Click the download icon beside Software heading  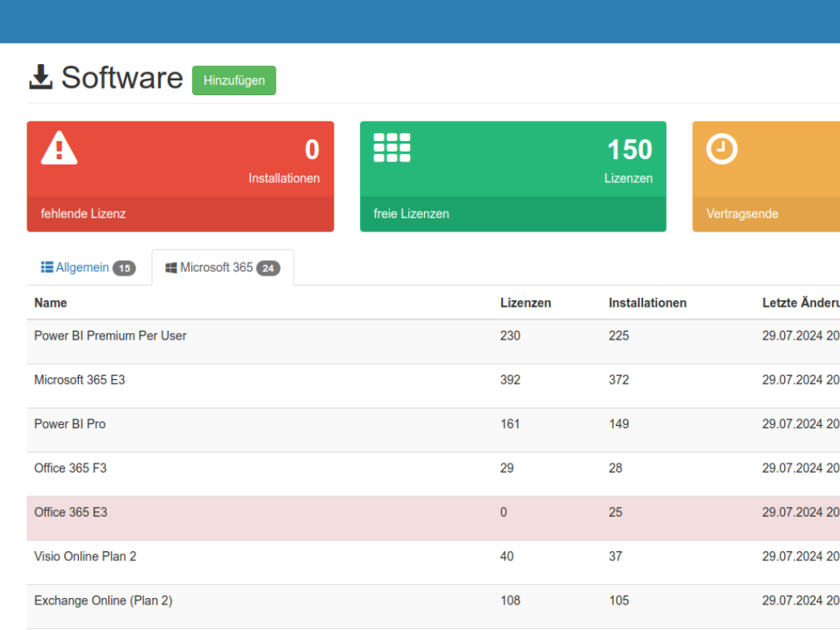tap(40, 78)
